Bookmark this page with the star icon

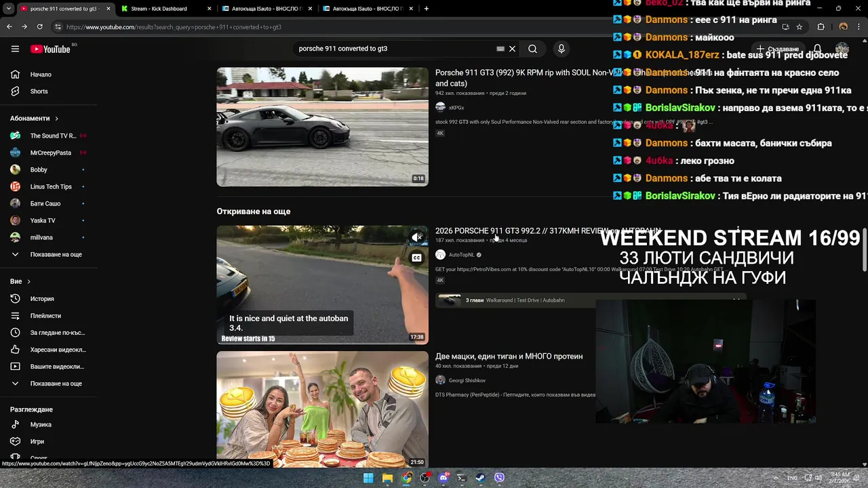(800, 27)
